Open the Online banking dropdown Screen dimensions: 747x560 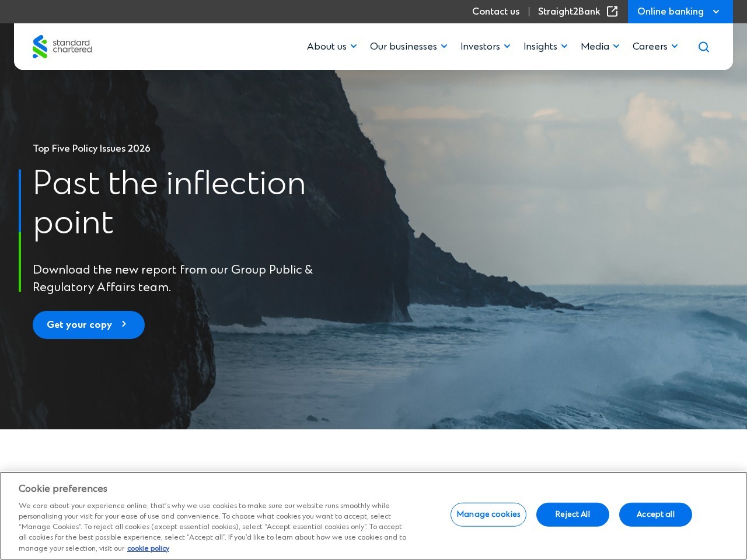(680, 12)
